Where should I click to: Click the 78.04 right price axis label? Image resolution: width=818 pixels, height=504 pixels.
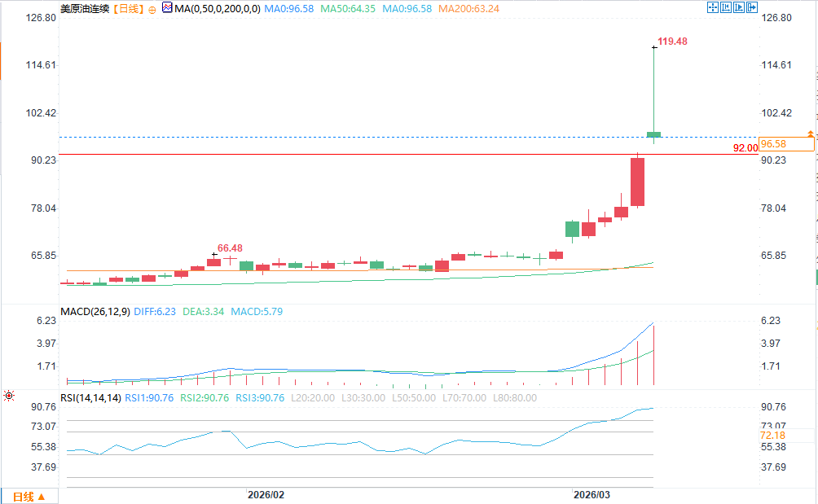[773, 208]
